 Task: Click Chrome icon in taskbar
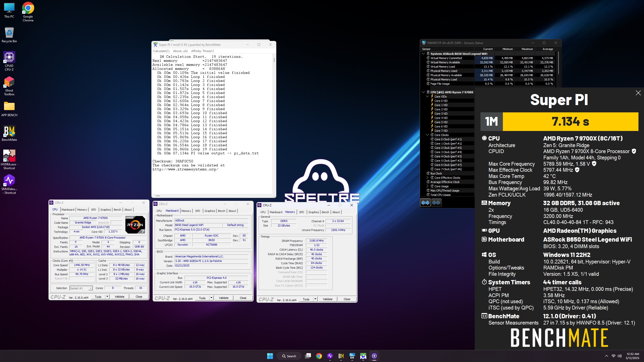tap(319, 356)
